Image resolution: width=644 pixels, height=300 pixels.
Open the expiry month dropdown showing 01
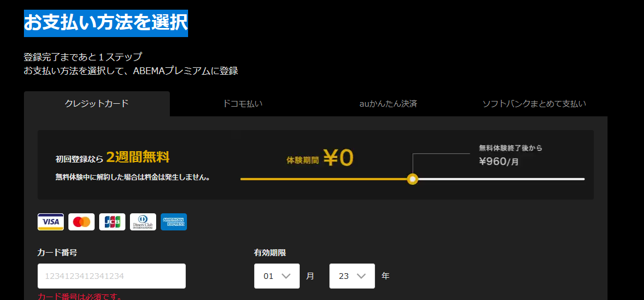pyautogui.click(x=277, y=276)
